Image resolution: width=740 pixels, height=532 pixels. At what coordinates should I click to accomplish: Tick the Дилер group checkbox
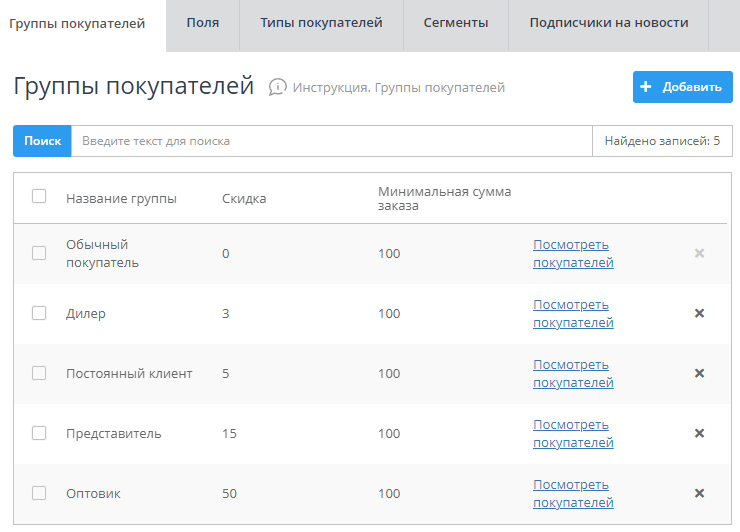tap(39, 313)
